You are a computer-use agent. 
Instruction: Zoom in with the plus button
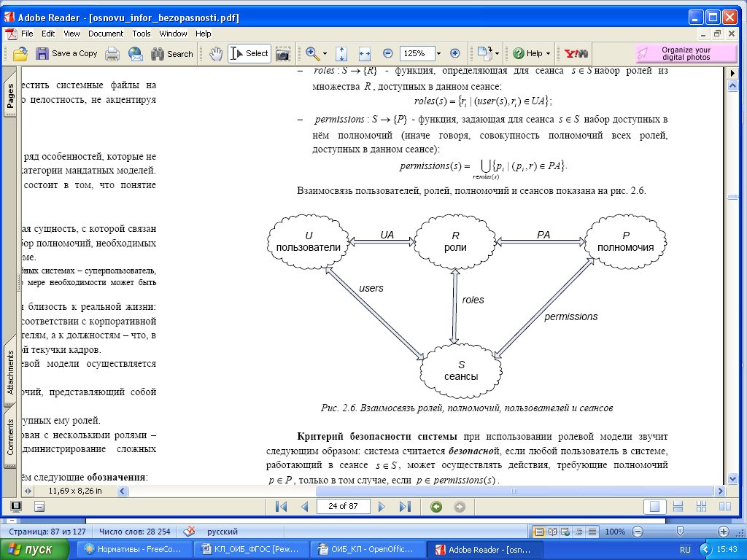click(x=455, y=54)
